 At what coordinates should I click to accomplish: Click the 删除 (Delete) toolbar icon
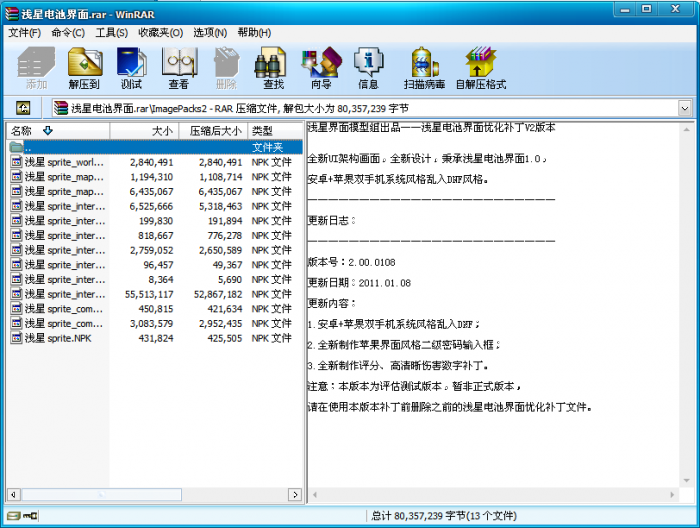[x=226, y=68]
